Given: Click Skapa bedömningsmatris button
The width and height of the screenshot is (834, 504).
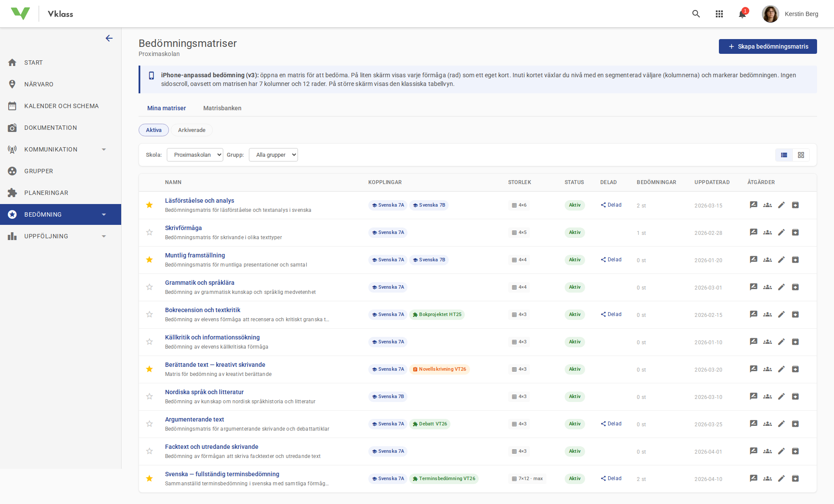Looking at the screenshot, I should click(x=768, y=46).
